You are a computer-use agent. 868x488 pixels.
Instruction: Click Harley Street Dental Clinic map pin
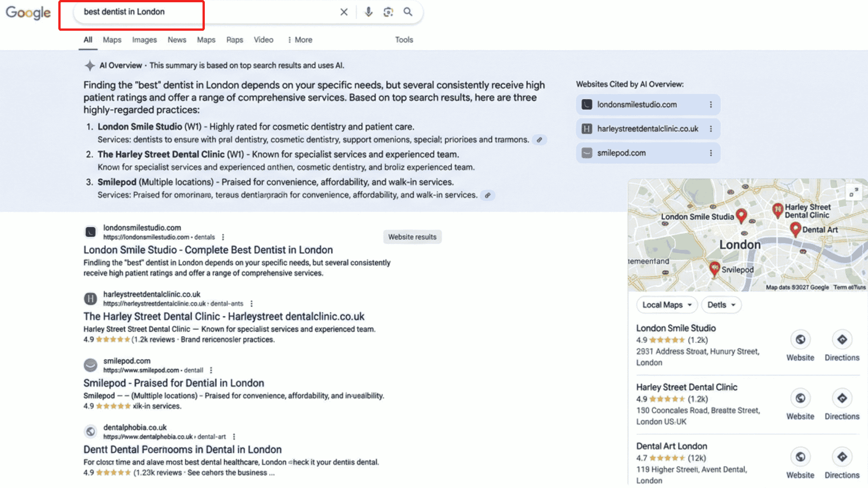(x=778, y=210)
